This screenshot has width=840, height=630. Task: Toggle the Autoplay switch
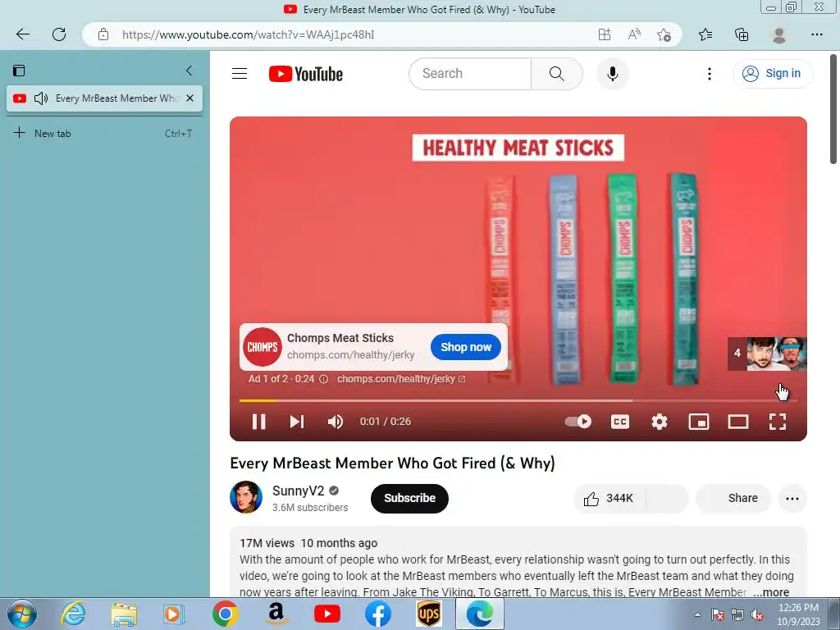point(578,422)
